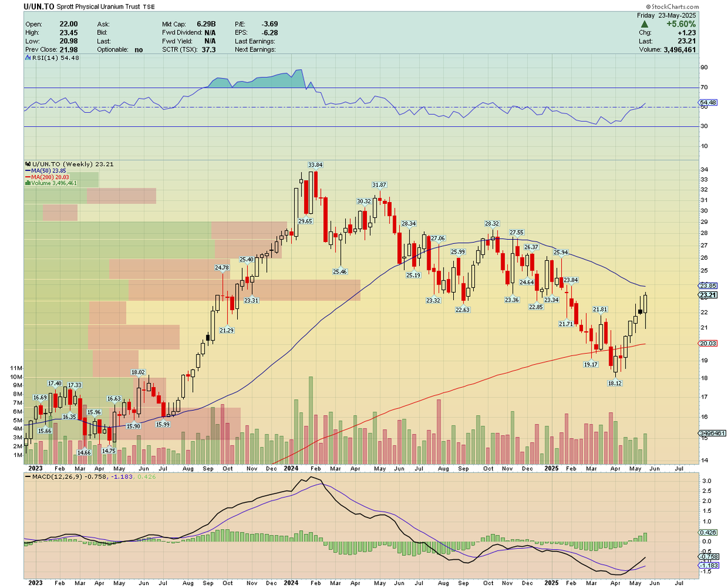Click the "19.17" low price label

point(591,364)
